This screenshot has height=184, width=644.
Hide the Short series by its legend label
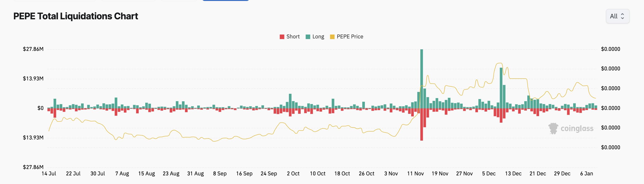pyautogui.click(x=293, y=37)
